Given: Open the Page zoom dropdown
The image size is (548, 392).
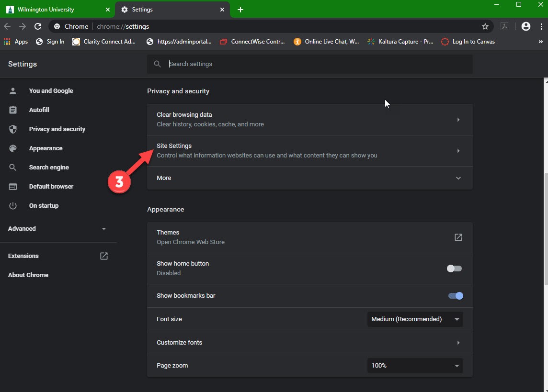Looking at the screenshot, I should [x=415, y=366].
